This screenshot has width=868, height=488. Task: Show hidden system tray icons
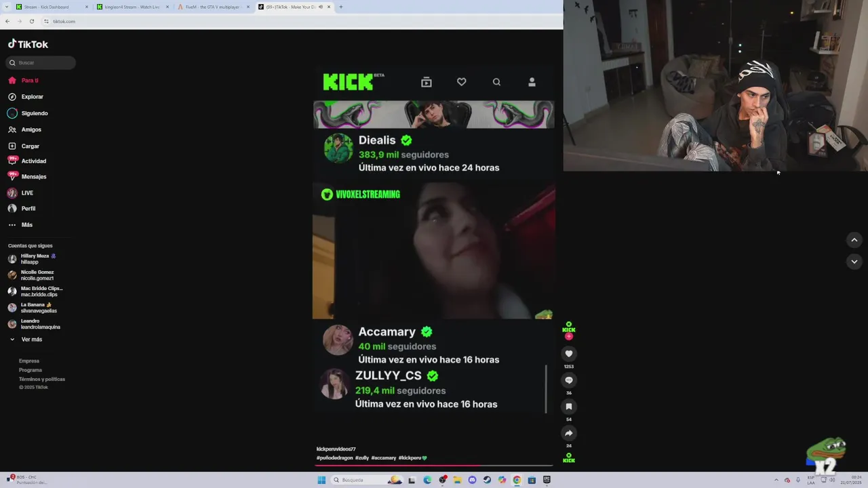point(776,480)
